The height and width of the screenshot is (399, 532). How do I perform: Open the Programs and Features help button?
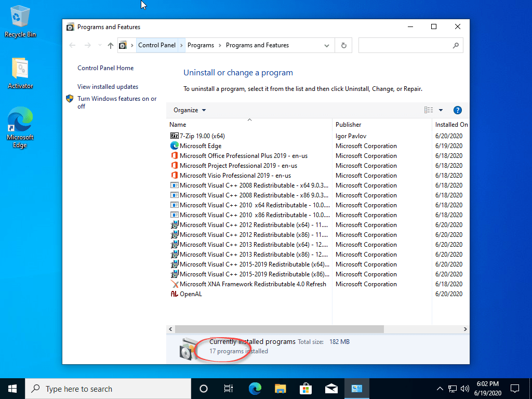(457, 110)
